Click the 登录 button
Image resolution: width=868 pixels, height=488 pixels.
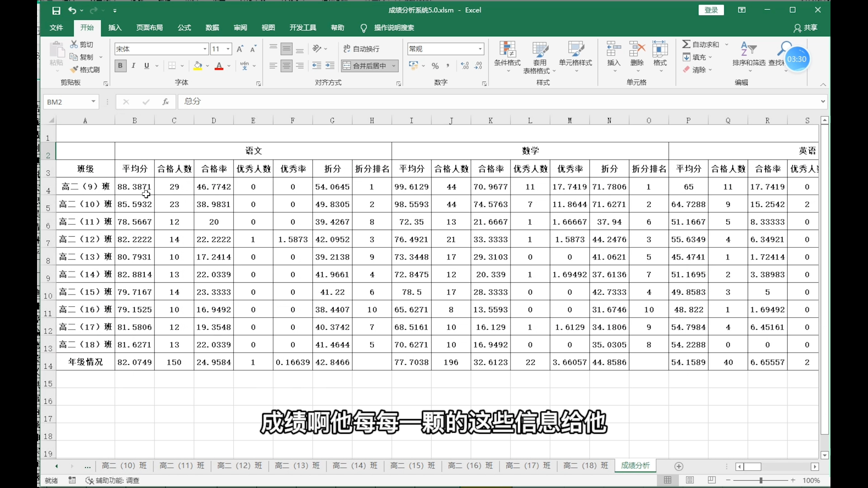pyautogui.click(x=710, y=9)
